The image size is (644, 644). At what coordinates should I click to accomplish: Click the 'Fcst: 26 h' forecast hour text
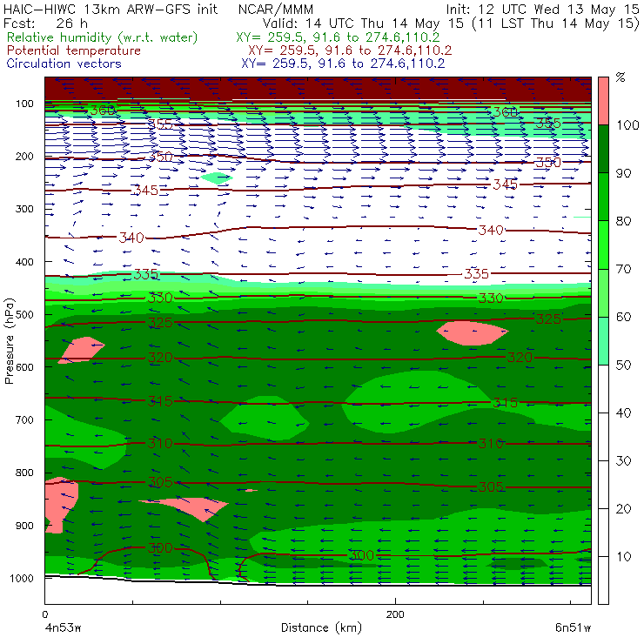tap(45, 23)
